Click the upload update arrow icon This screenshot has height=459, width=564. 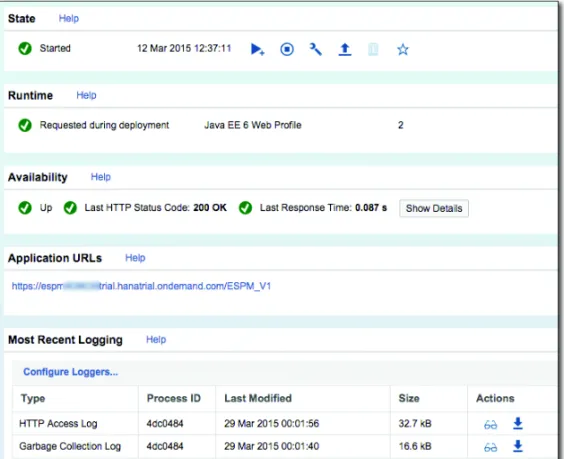345,49
